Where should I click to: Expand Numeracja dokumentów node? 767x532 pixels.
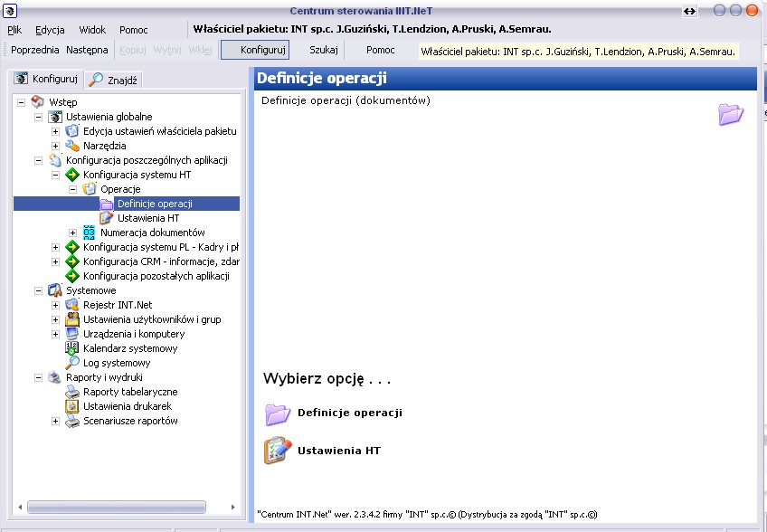[72, 233]
